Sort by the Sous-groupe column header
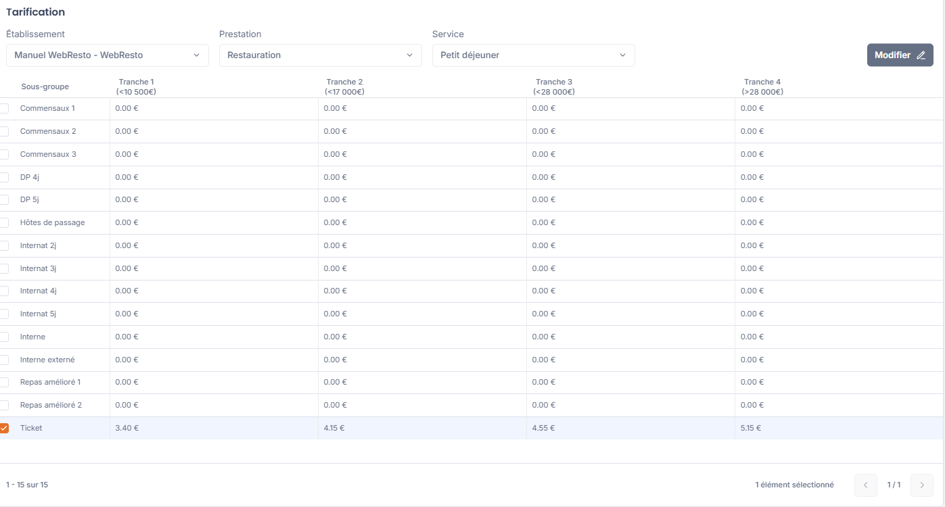 point(45,87)
